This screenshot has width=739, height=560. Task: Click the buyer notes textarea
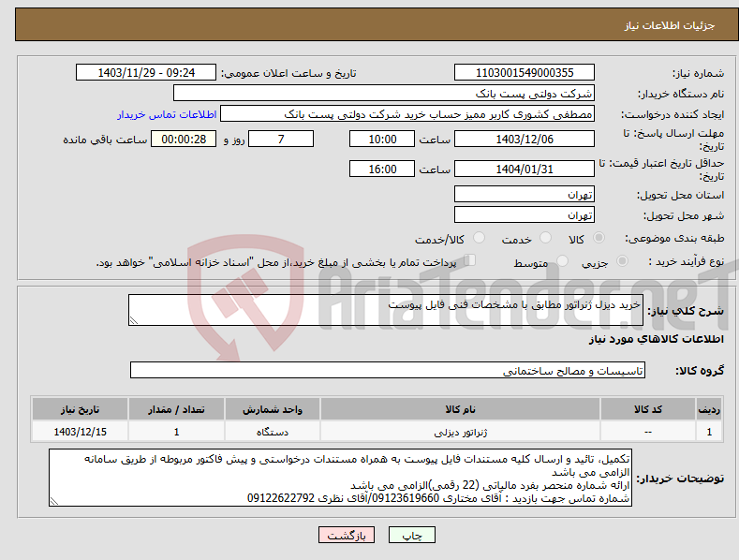[340, 478]
